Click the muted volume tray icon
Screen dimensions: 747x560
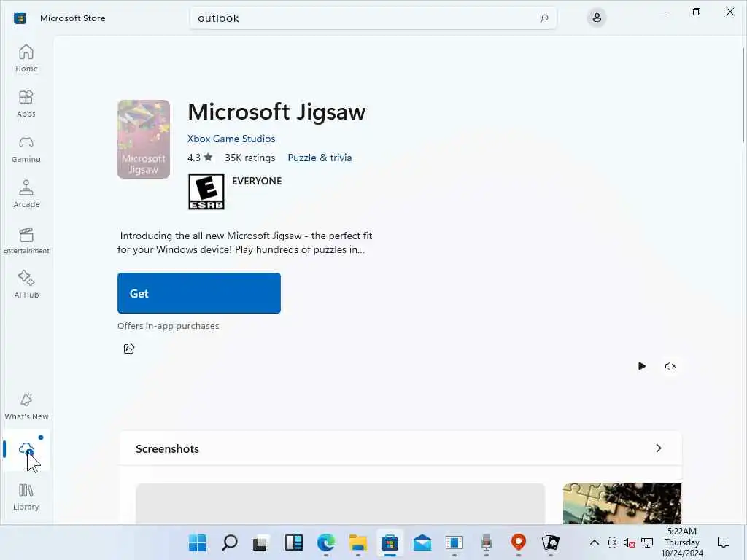click(x=629, y=542)
